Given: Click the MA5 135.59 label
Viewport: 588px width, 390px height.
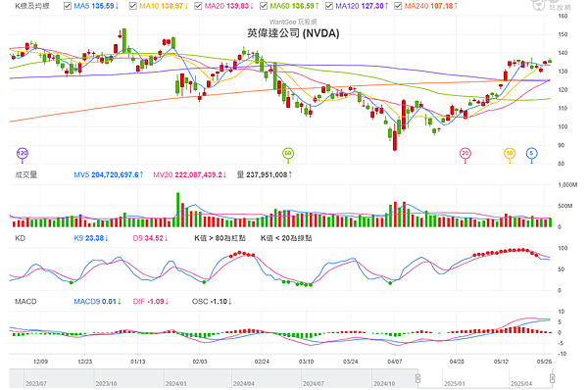Looking at the screenshot, I should click(96, 6).
